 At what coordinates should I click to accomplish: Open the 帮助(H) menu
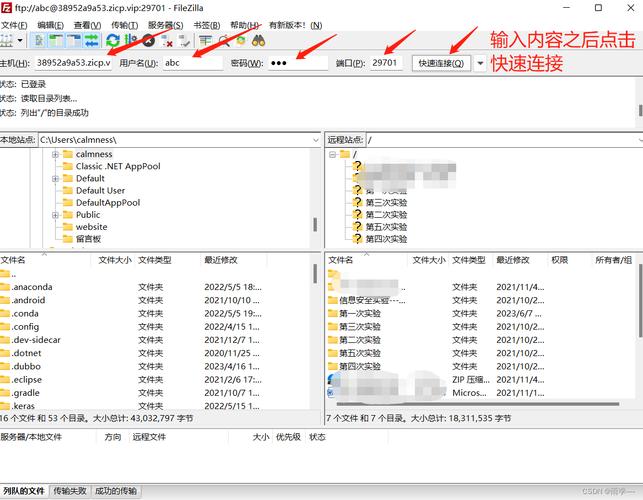pyautogui.click(x=244, y=25)
